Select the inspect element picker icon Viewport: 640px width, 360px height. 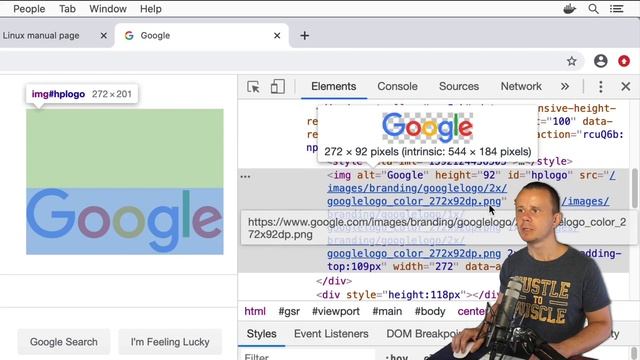point(253,87)
